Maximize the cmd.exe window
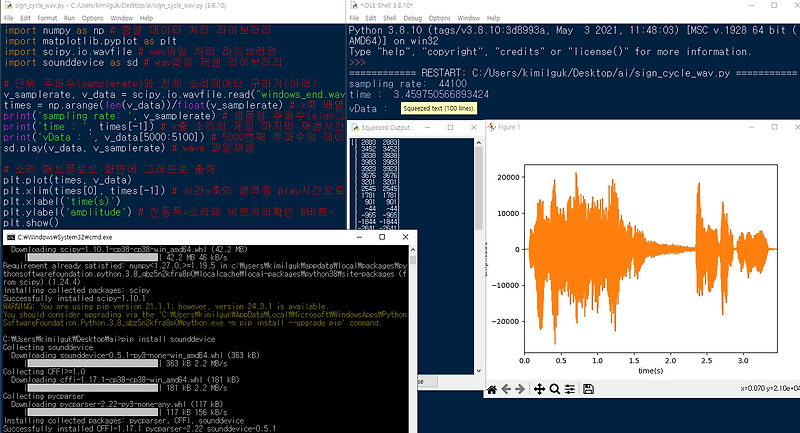The image size is (800, 433). click(x=382, y=237)
